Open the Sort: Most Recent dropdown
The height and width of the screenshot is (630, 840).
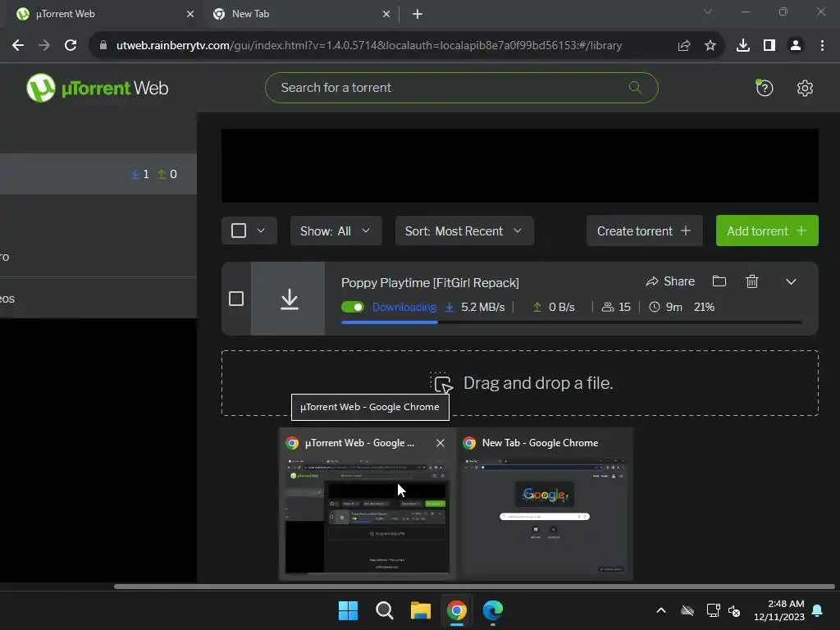(464, 231)
